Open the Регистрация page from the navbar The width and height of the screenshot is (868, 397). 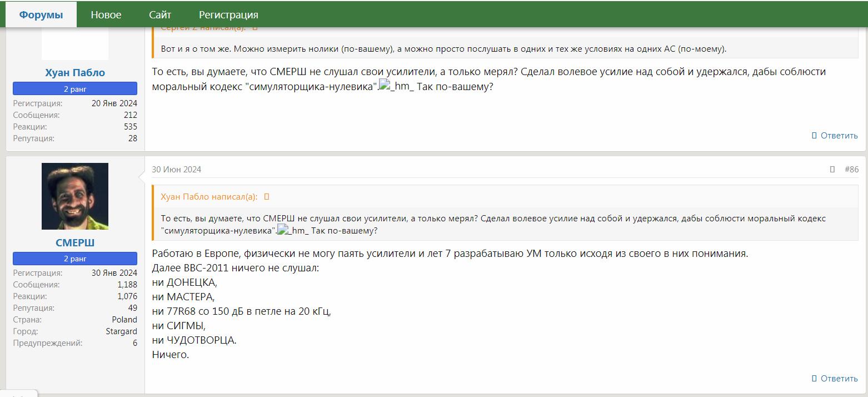(228, 14)
